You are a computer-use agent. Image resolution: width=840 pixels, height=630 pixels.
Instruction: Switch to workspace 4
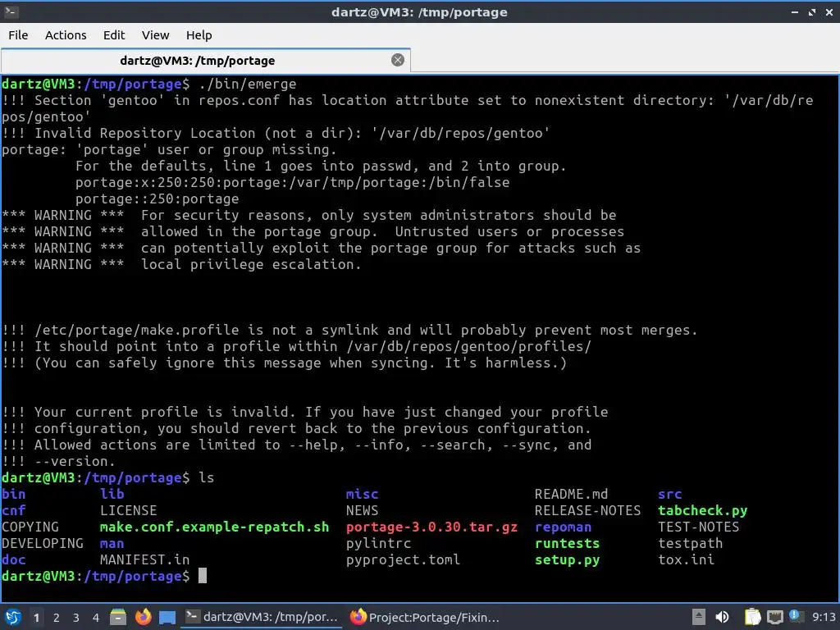[96, 618]
